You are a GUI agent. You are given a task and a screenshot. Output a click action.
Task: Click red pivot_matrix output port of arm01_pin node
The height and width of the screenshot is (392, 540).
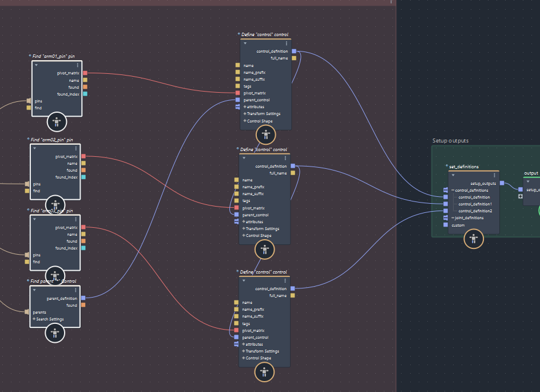point(85,73)
